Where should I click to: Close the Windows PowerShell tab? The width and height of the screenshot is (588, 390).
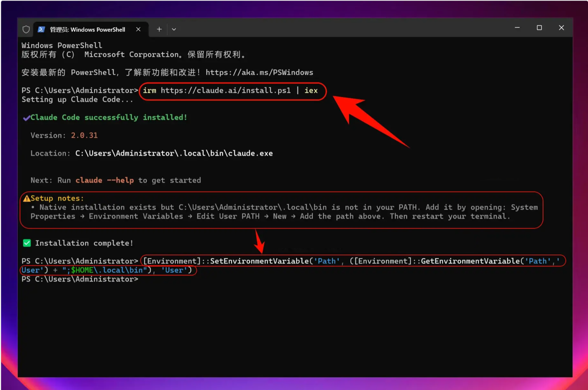coord(138,29)
